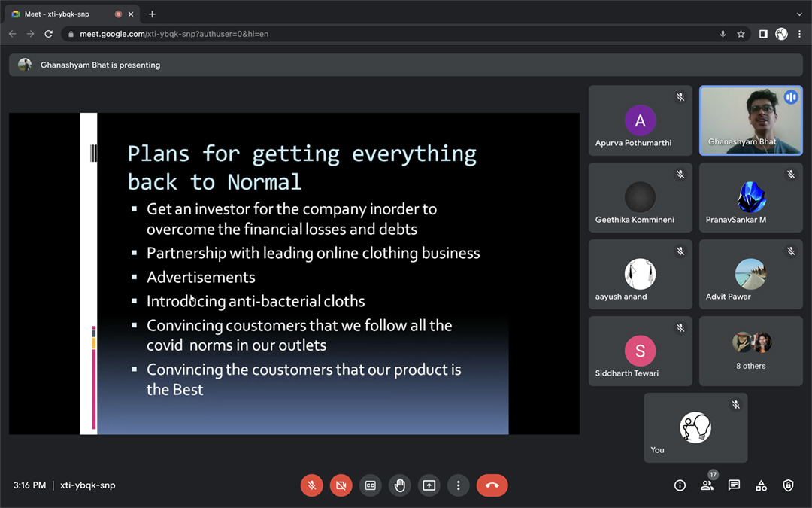Click the address bar URL field
Viewport: 812px width, 508px height.
coord(376,34)
